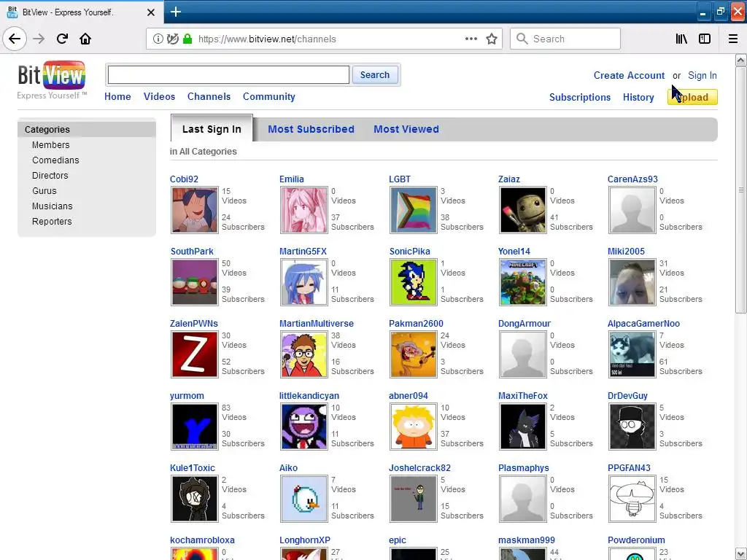
Task: Go back with the browser back arrow
Action: coord(15,39)
